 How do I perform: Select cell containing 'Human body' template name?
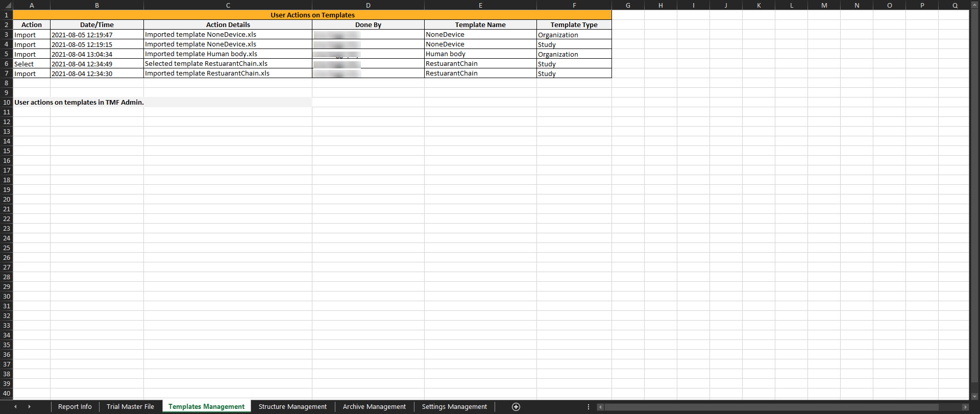click(480, 54)
